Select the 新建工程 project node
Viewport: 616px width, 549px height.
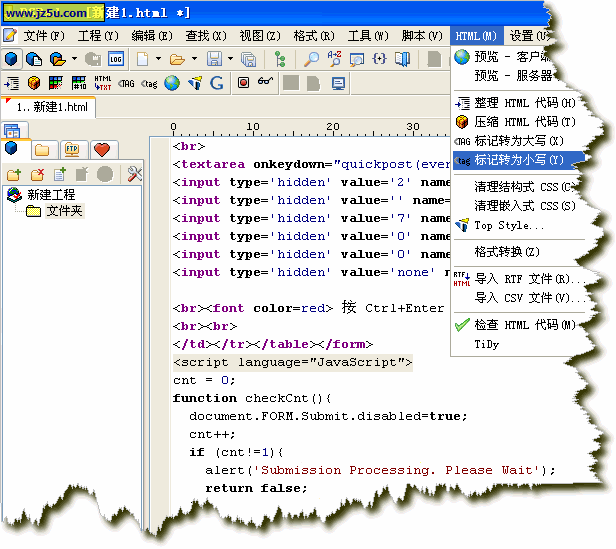(51, 194)
